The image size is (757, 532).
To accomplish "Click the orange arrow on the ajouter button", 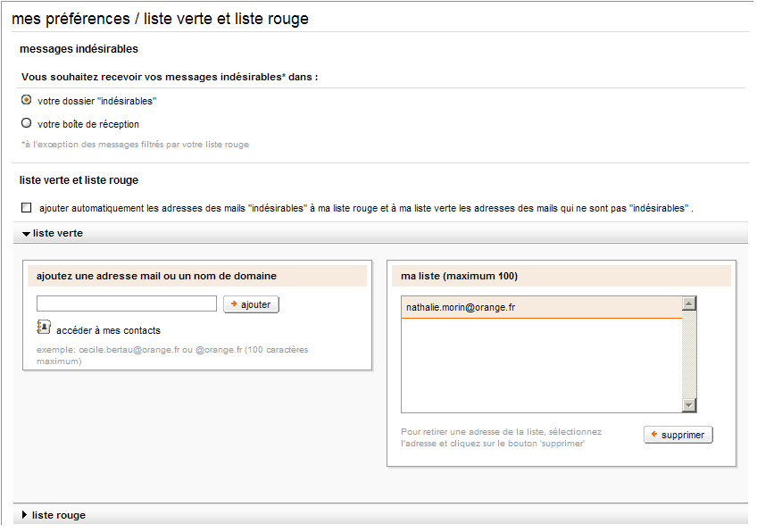I will click(234, 304).
